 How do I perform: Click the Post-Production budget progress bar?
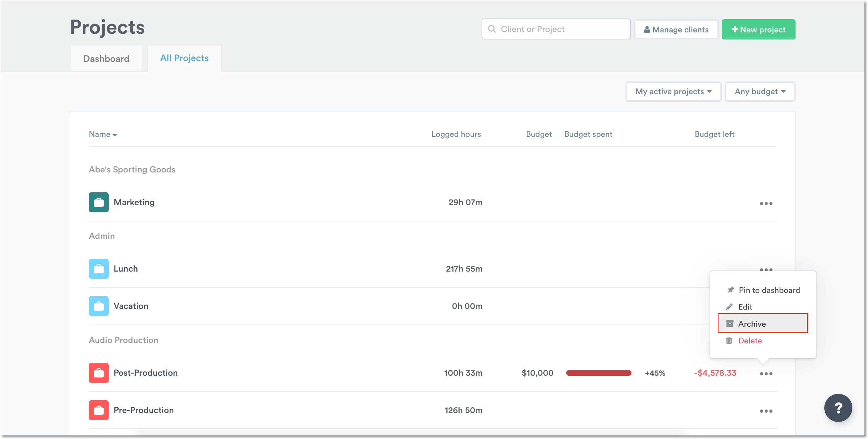click(598, 373)
